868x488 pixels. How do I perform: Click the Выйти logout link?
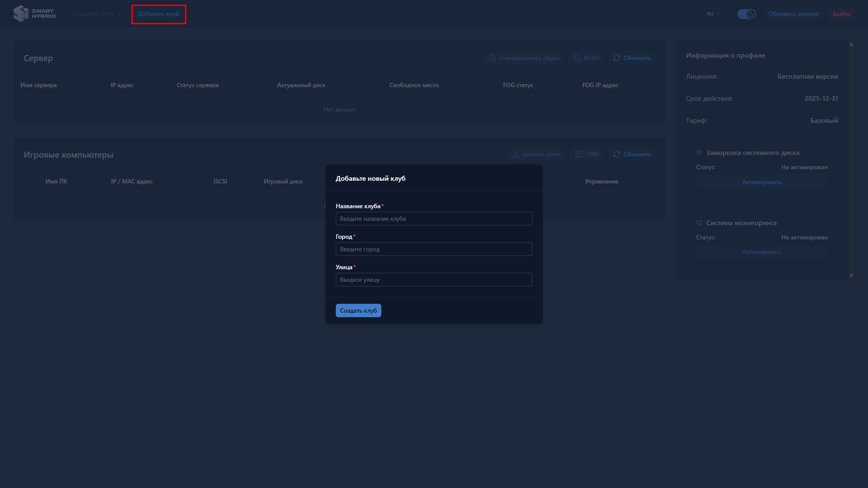point(841,14)
